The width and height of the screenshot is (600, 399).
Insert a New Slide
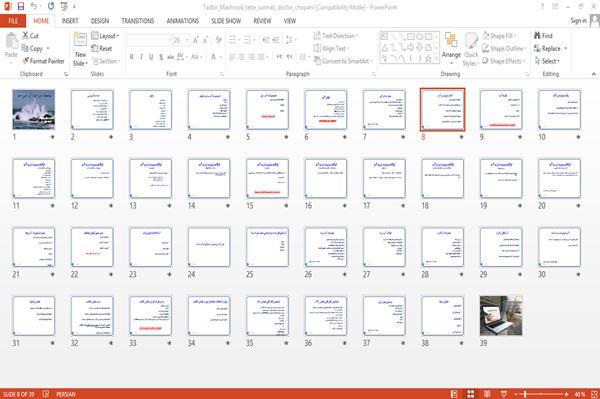pyautogui.click(x=80, y=49)
